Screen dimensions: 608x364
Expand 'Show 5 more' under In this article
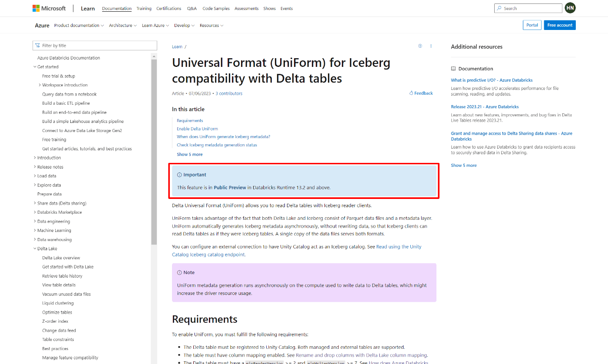(x=189, y=154)
